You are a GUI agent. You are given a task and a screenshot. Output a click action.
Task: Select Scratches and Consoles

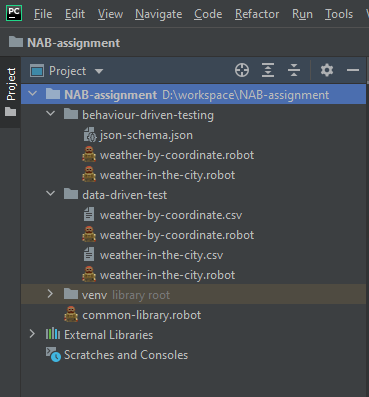126,355
